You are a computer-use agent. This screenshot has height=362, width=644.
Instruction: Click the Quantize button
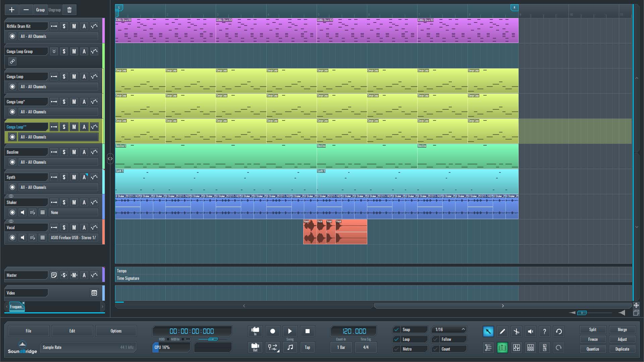593,349
